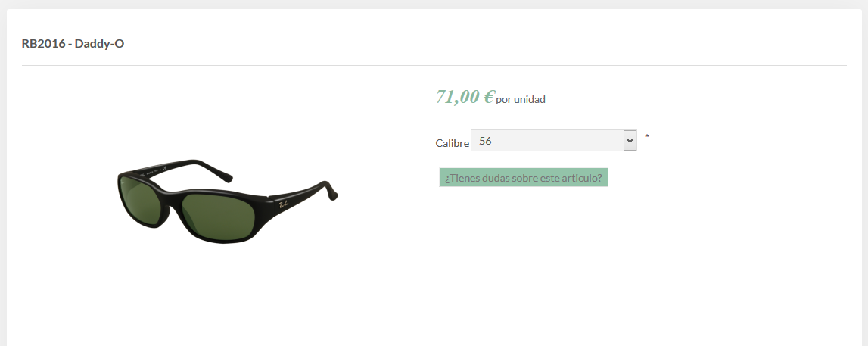
Task: Click the '¿Tienes dudas sobre este articulo?' button
Action: pyautogui.click(x=524, y=178)
